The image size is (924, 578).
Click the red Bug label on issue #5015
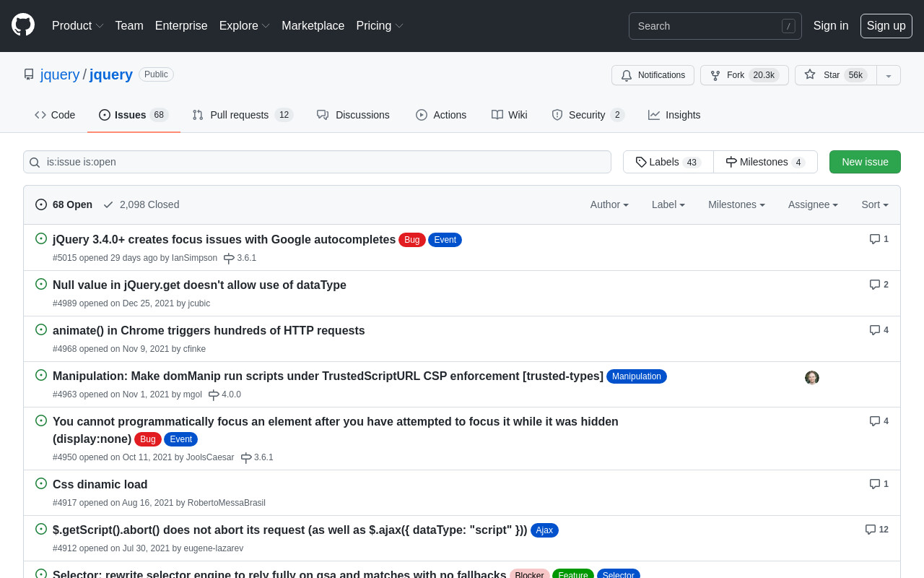(411, 240)
